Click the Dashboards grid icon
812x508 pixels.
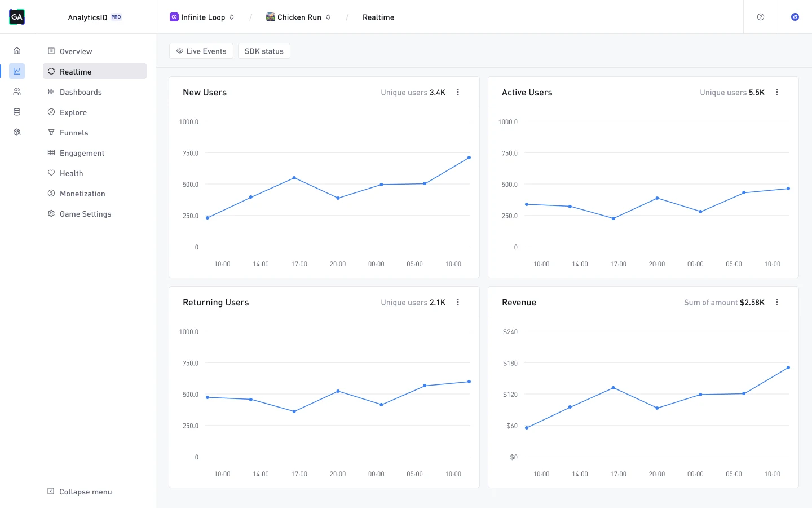(51, 91)
